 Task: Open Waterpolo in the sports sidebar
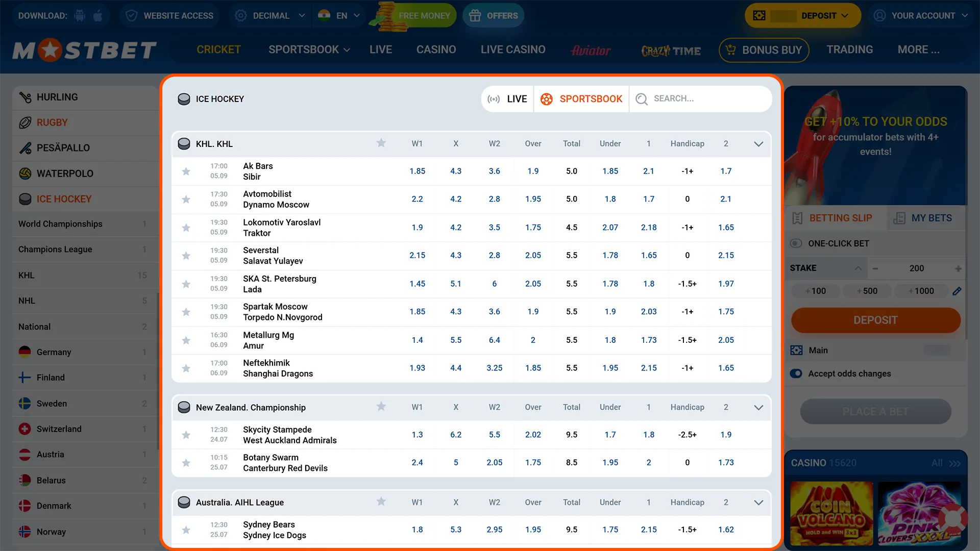pyautogui.click(x=85, y=173)
